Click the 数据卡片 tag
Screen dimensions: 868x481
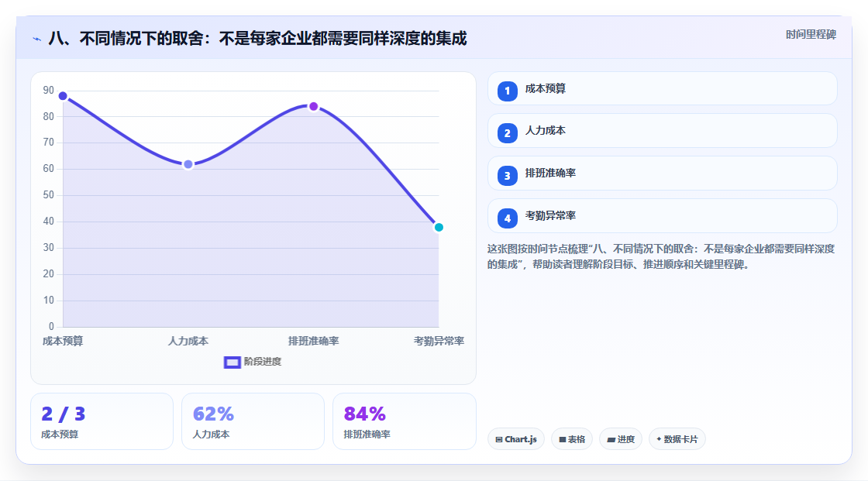[x=677, y=439]
